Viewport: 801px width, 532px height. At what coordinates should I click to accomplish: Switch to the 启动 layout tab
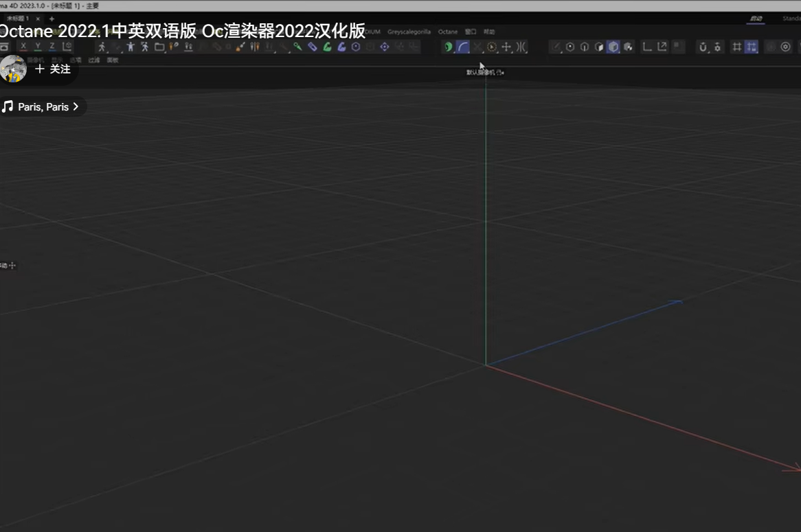pos(756,19)
